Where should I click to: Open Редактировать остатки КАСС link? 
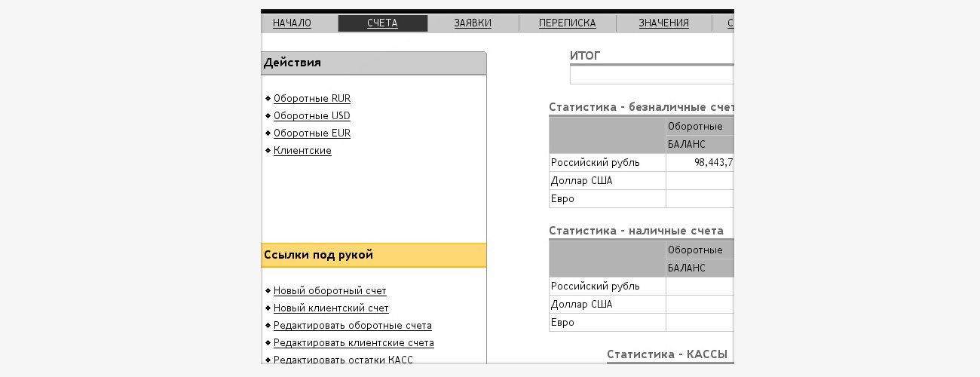[343, 360]
